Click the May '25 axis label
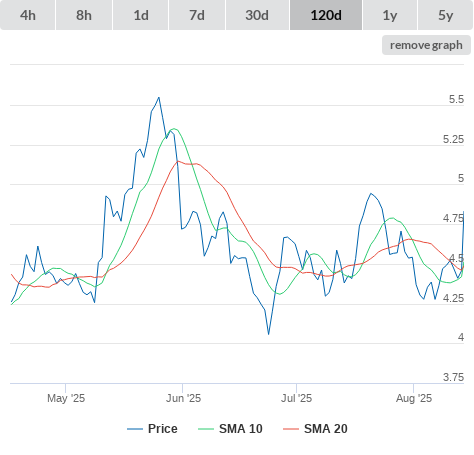Image resolution: width=474 pixels, height=455 pixels. click(66, 398)
